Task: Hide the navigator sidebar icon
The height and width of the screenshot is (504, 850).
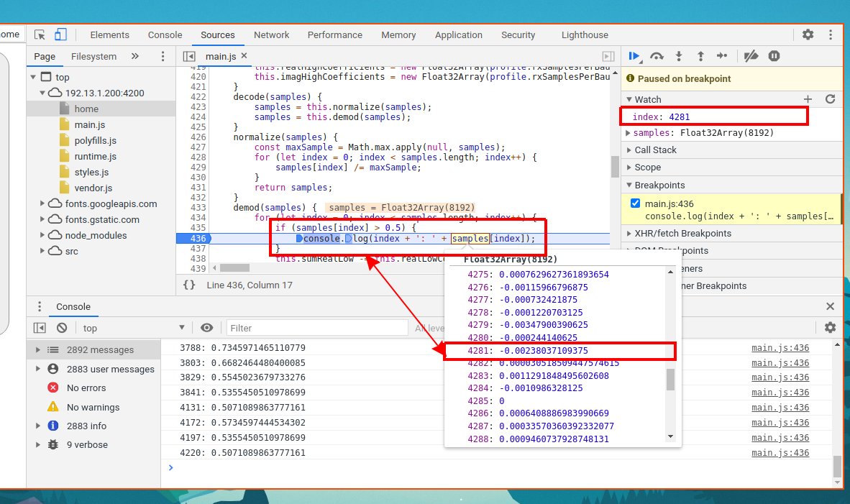Action: [x=189, y=56]
